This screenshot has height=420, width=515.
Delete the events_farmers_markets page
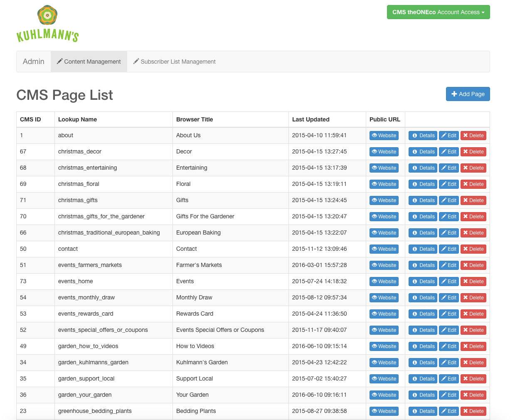coord(473,265)
